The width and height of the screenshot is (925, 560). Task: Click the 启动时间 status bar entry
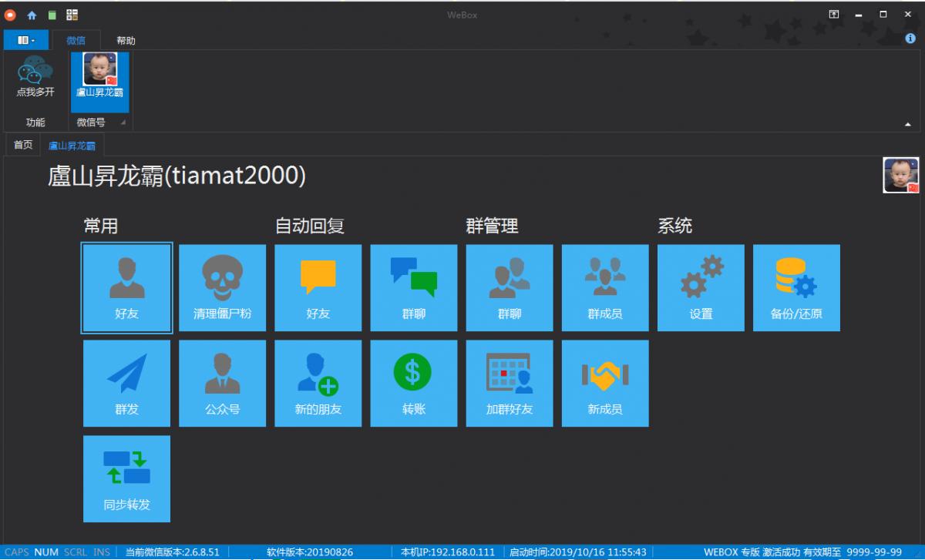point(577,552)
